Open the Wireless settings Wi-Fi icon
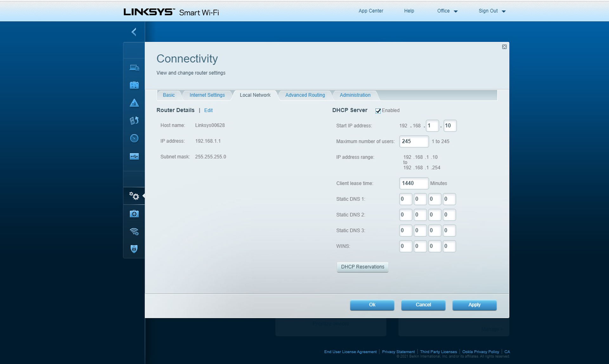The image size is (609, 364). coord(134,231)
